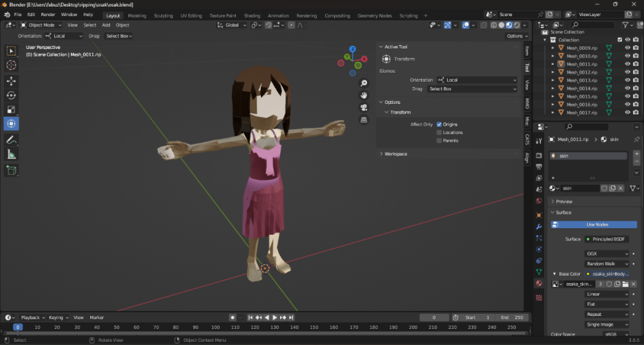Toggle the camera view icon
Image resolution: width=644 pixels, height=345 pixels.
click(364, 108)
